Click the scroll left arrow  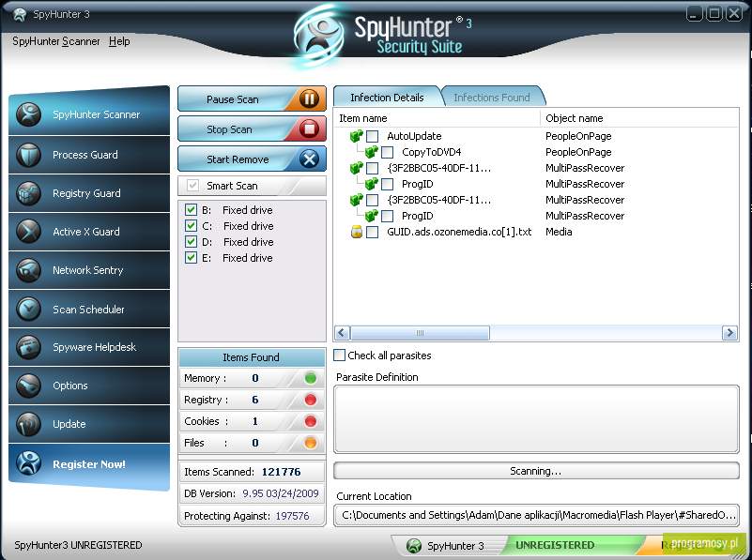coord(343,332)
